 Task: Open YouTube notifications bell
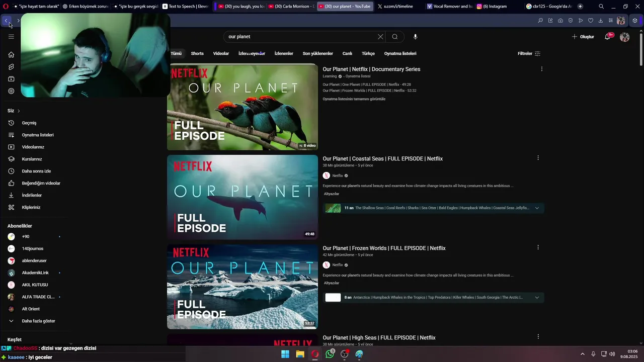pos(608,37)
